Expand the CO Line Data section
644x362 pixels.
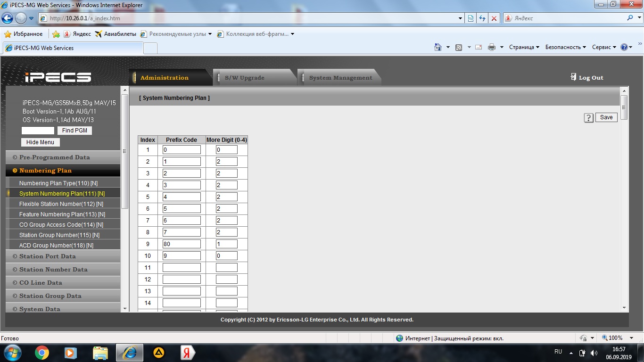(x=41, y=283)
